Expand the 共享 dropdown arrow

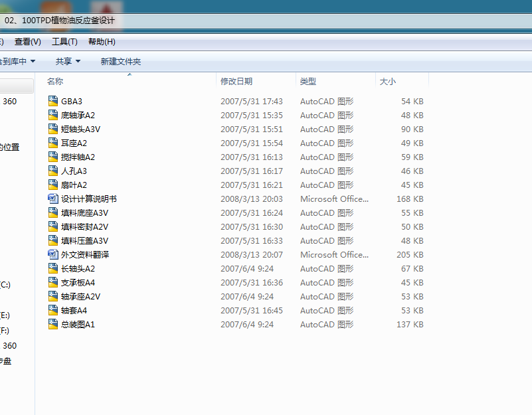click(76, 60)
